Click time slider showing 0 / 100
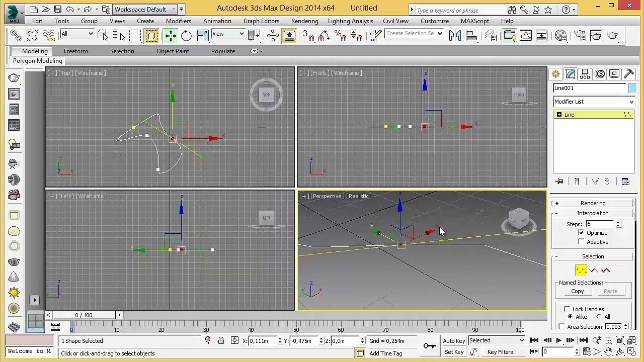 (x=84, y=315)
